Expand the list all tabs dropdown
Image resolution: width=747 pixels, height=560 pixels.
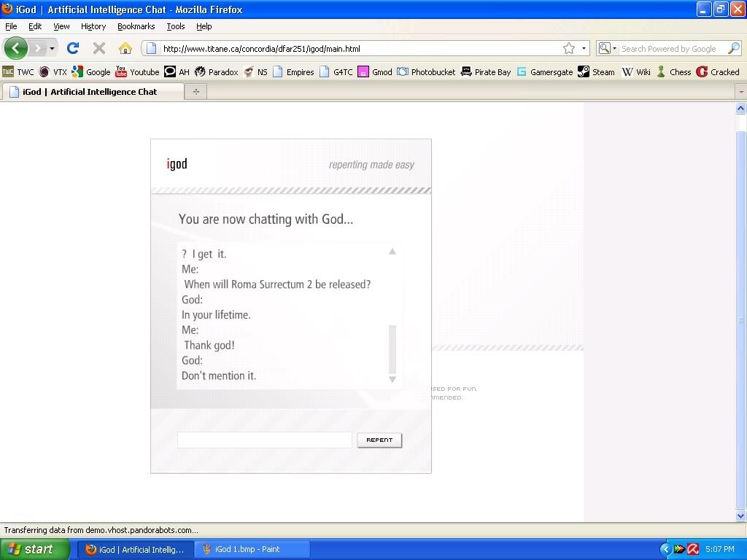click(740, 92)
